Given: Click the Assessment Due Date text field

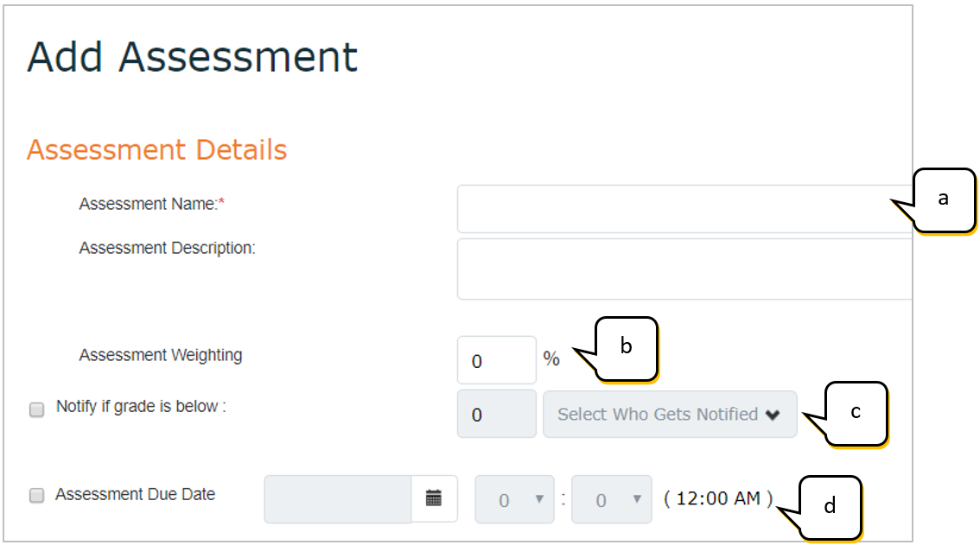Looking at the screenshot, I should point(337,498).
